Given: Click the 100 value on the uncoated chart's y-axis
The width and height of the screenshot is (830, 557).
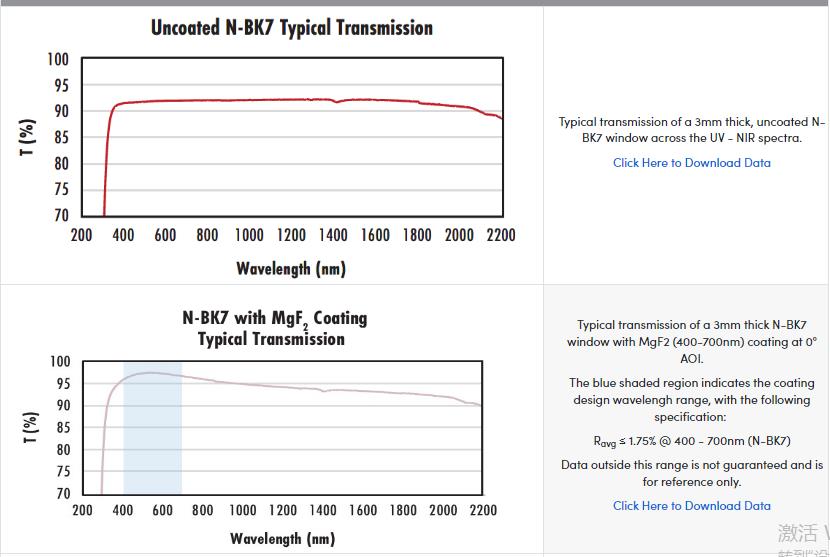Looking at the screenshot, I should 58,60.
